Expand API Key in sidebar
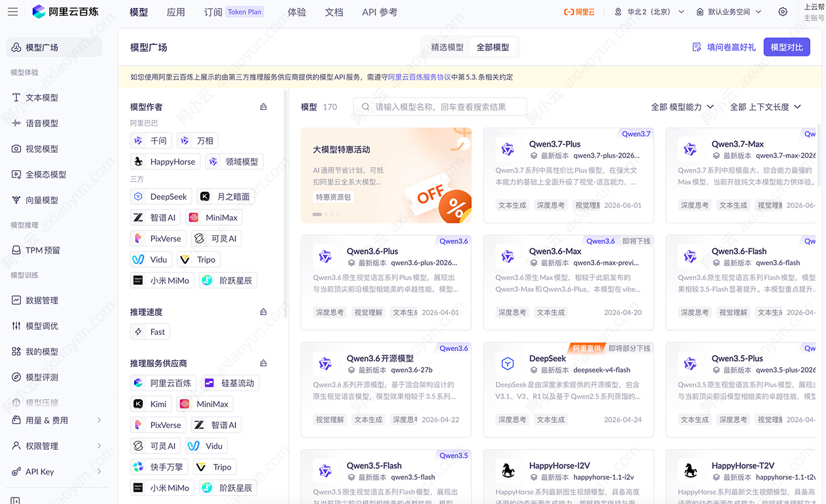This screenshot has height=504, width=826. tap(57, 472)
